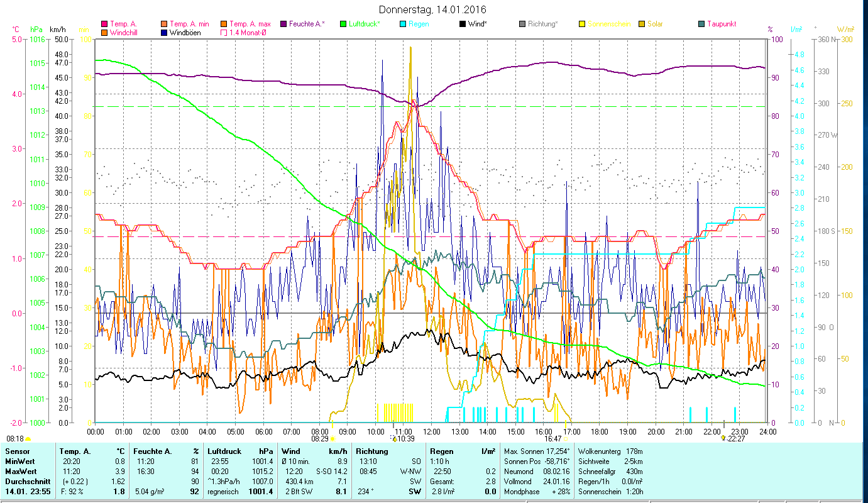Click the Taupunkt legend label
The height and width of the screenshot is (503, 868).
tap(722, 24)
